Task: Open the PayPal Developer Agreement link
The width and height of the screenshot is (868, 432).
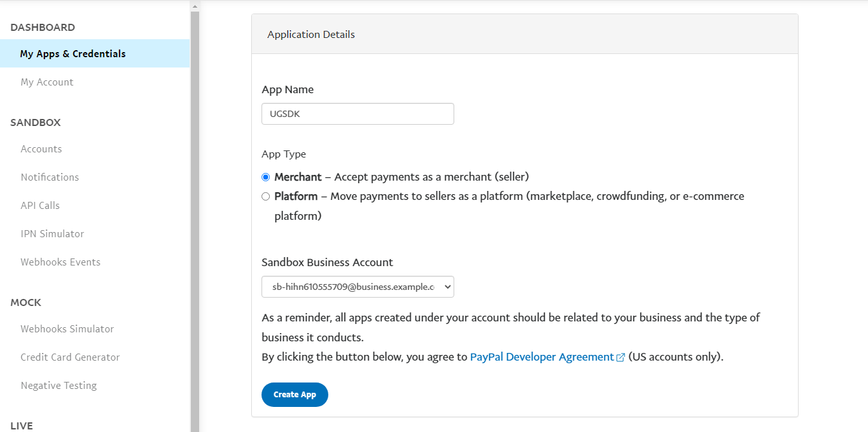Action: [542, 357]
